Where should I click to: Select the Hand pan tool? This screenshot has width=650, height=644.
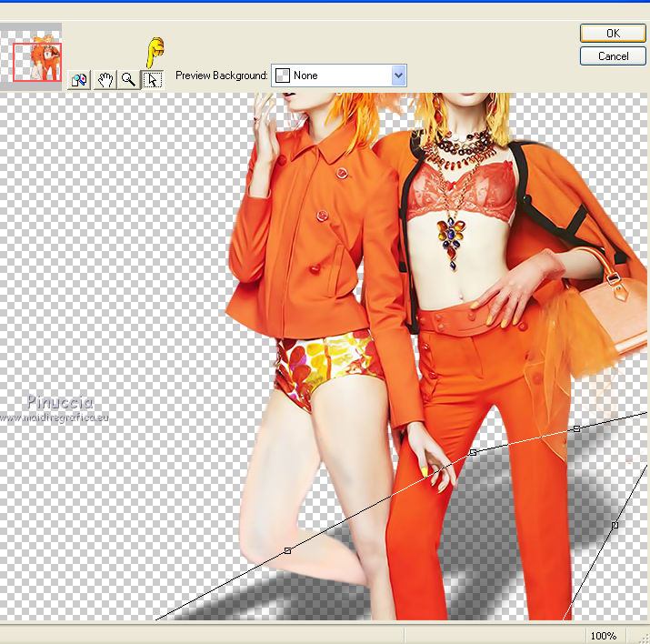pyautogui.click(x=105, y=80)
